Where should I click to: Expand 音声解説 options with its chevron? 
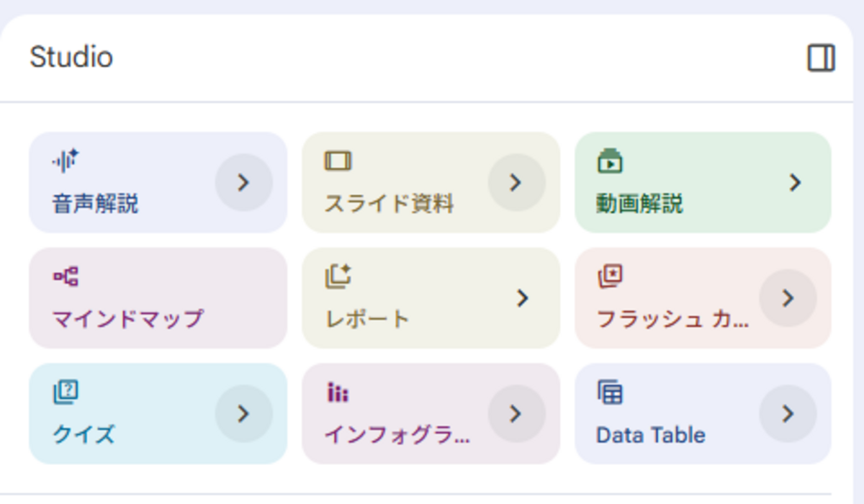point(243,183)
